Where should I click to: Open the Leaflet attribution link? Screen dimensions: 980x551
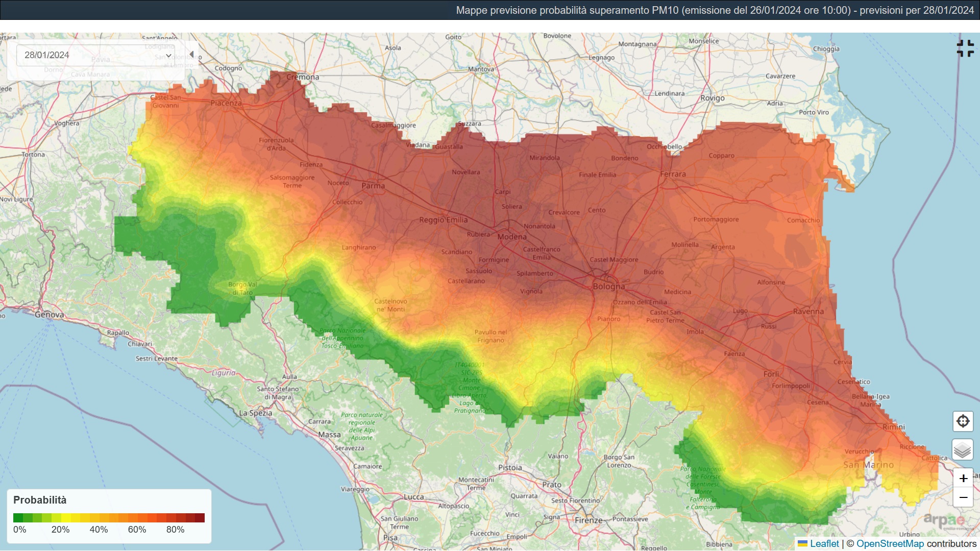coord(824,544)
